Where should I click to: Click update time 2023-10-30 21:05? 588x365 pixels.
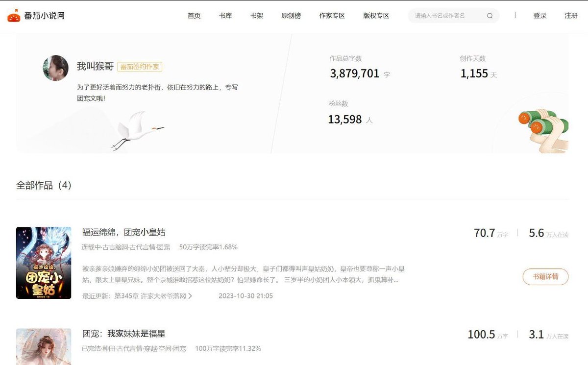tap(245, 296)
